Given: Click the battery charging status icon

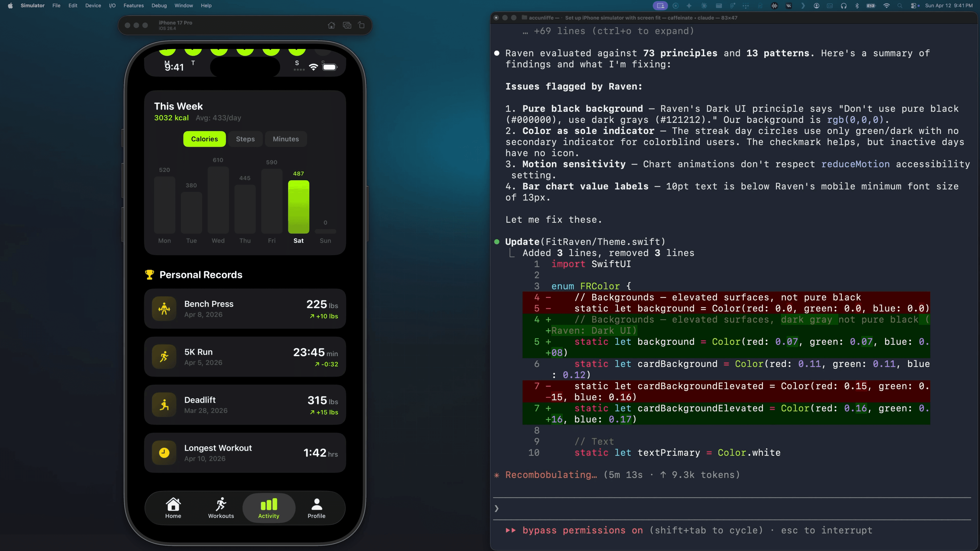Looking at the screenshot, I should pyautogui.click(x=871, y=6).
